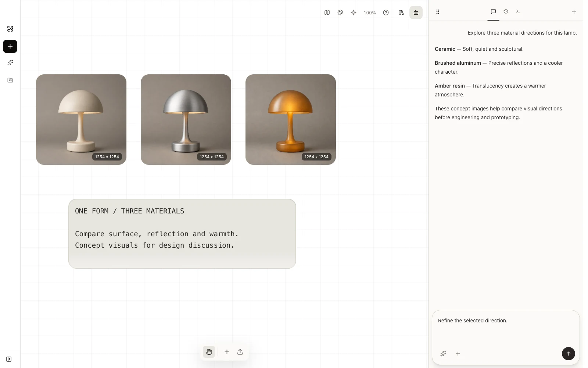This screenshot has height=368, width=588.
Task: Open the library books icon
Action: 401,13
